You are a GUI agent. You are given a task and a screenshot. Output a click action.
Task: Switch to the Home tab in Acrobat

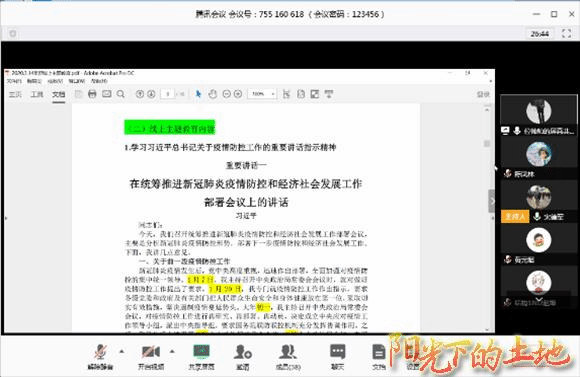click(x=15, y=94)
